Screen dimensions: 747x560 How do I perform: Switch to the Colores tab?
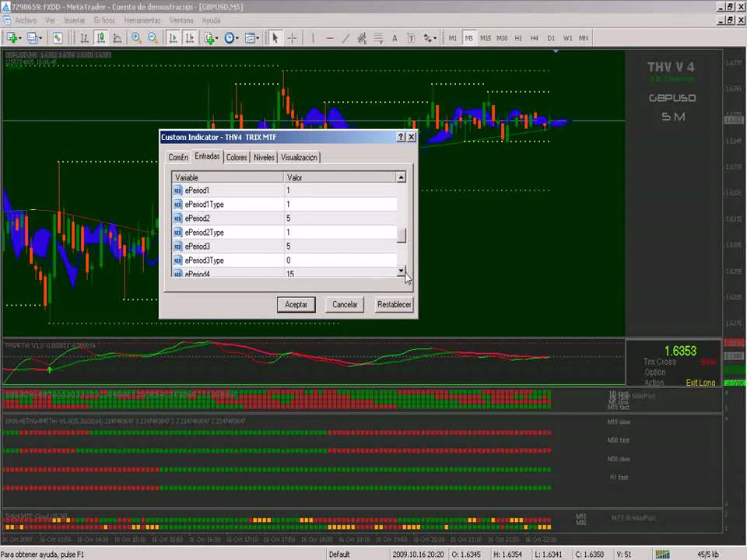(x=237, y=158)
